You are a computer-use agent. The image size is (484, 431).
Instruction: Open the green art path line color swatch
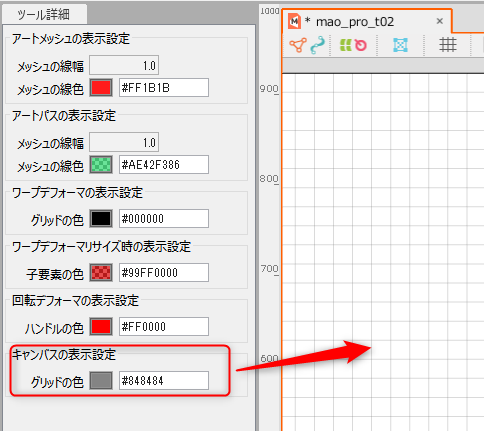tap(101, 164)
